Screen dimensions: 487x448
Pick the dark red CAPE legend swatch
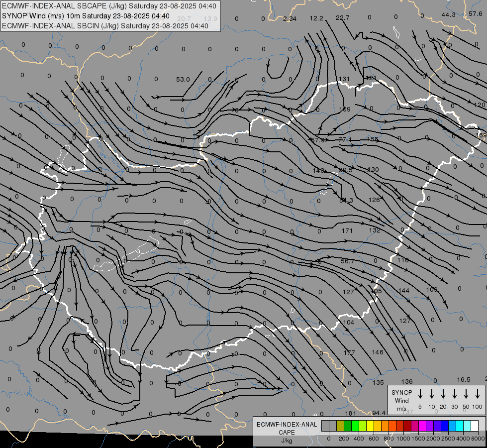point(407,426)
